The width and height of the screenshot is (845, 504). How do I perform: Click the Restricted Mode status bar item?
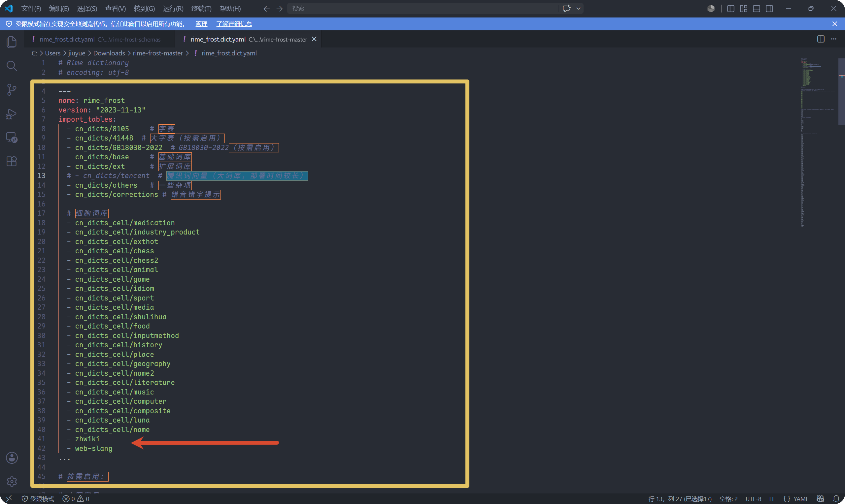(38, 499)
